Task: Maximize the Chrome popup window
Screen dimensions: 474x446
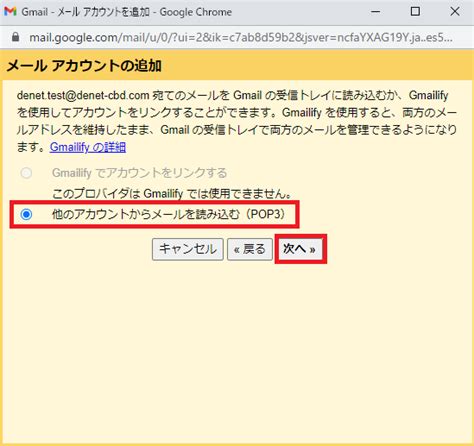Action: (415, 12)
